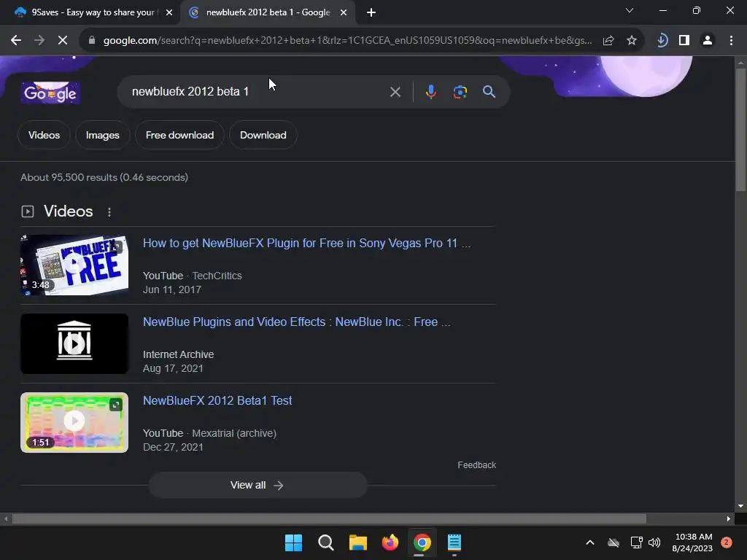Screen dimensions: 747x560
Task: Bookmark this page with star icon
Action: (632, 41)
